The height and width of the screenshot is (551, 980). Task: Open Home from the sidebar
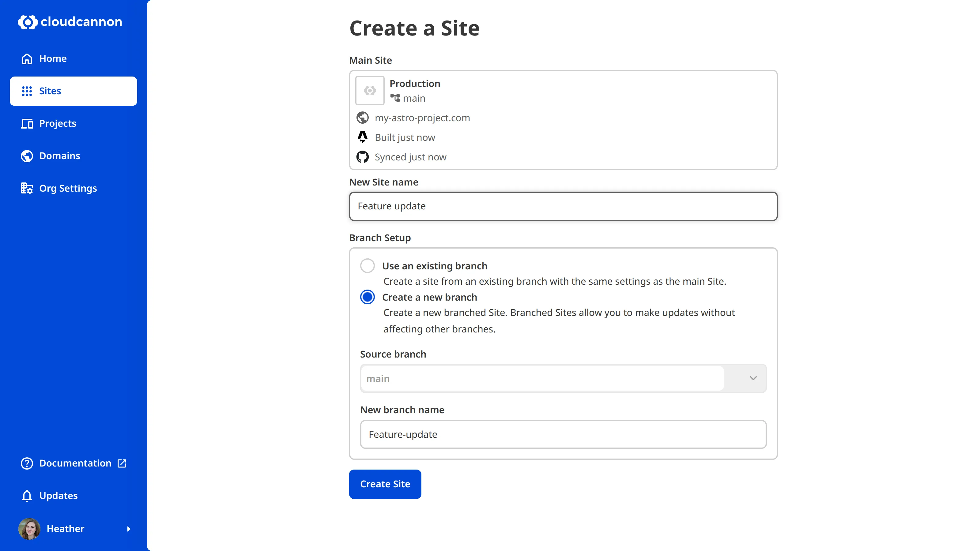coord(73,58)
